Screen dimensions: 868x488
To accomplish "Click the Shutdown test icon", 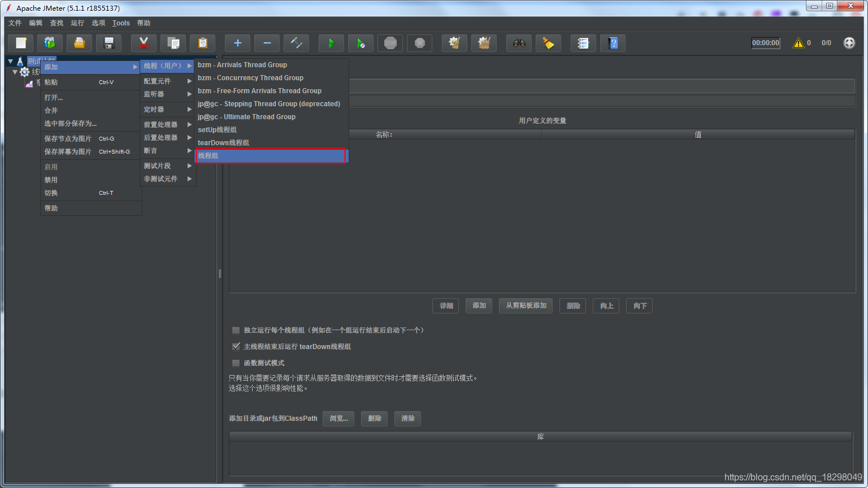I will [x=420, y=43].
